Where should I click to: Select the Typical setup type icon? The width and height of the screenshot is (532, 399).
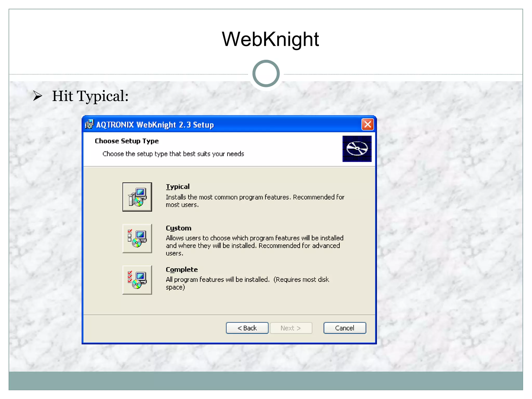click(137, 197)
